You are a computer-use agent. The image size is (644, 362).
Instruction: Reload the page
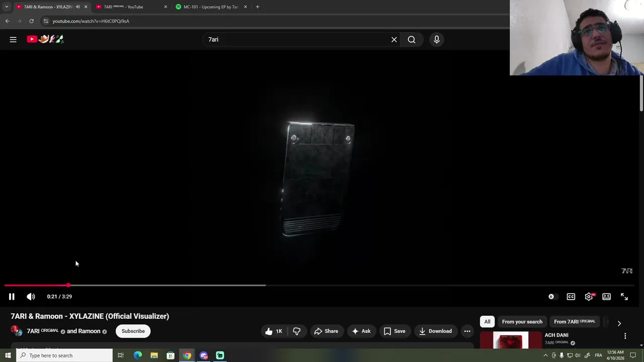31,21
